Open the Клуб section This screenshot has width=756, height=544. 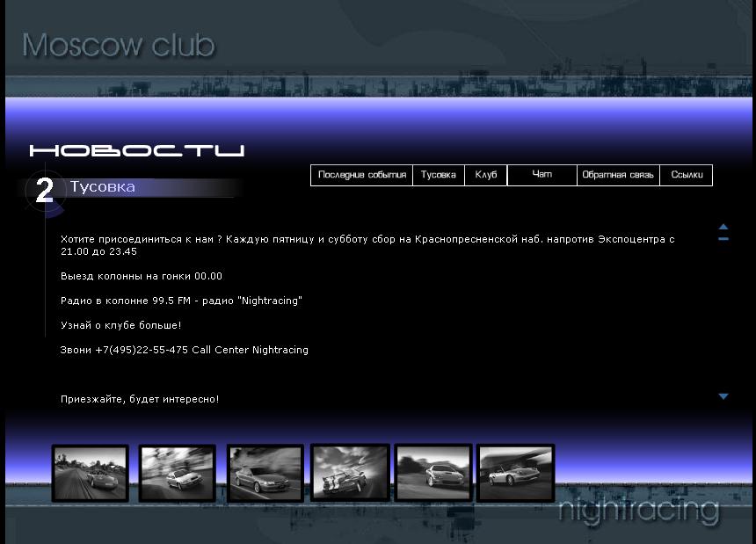pos(486,175)
